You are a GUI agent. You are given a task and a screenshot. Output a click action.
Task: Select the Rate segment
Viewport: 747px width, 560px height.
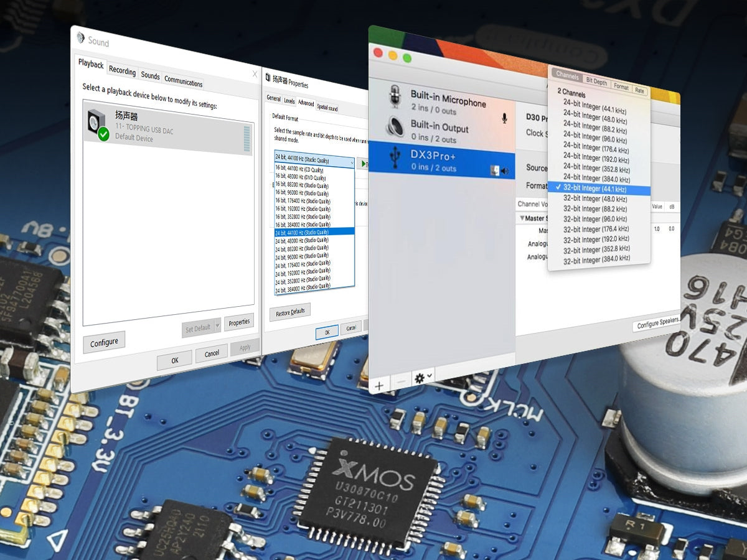[x=640, y=90]
